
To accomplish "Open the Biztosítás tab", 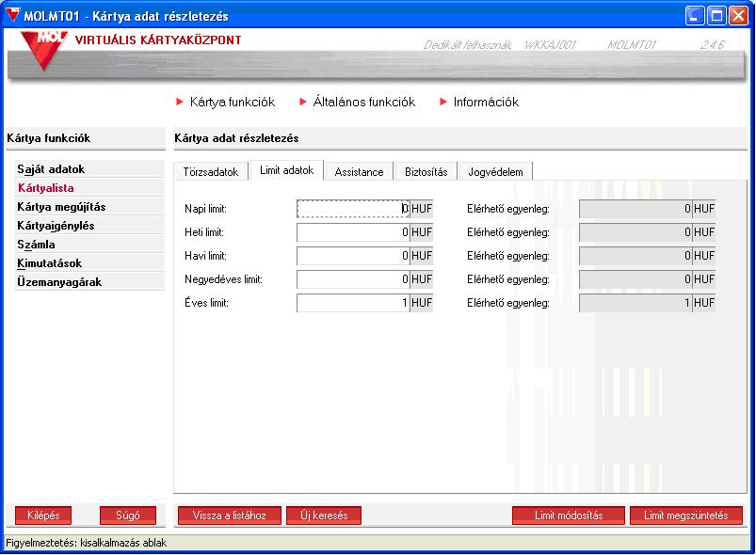I will click(x=426, y=172).
